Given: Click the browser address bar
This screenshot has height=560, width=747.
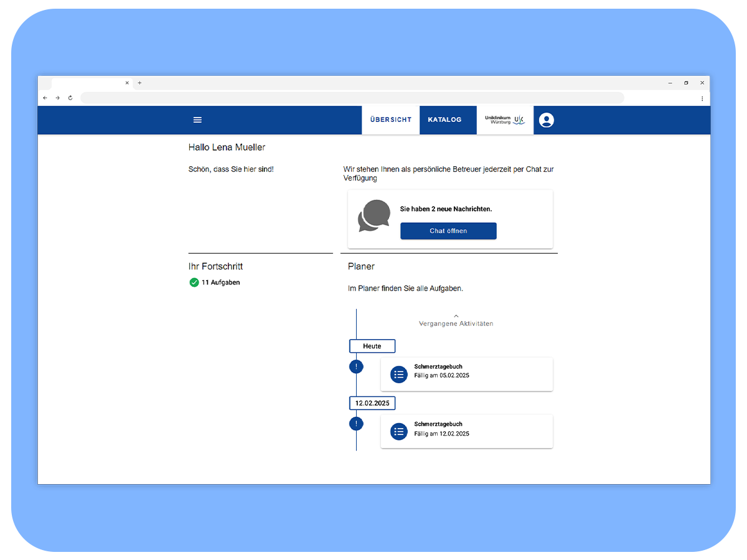Looking at the screenshot, I should pos(352,98).
